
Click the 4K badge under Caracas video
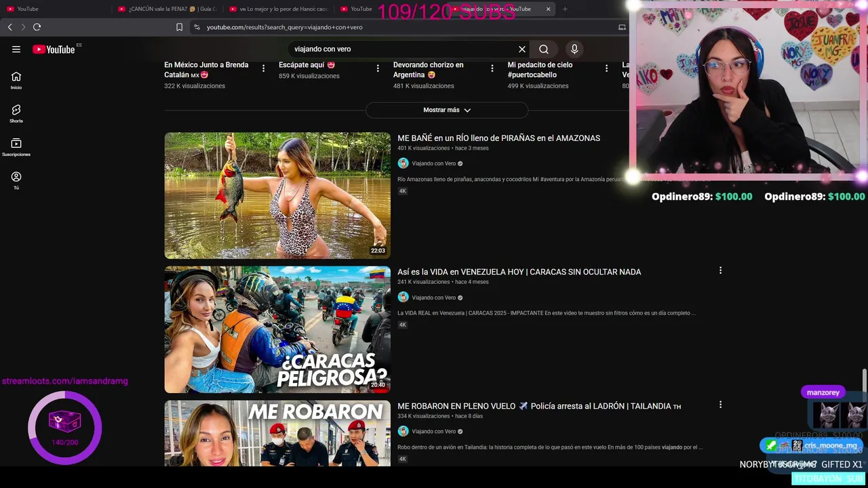[x=402, y=325]
